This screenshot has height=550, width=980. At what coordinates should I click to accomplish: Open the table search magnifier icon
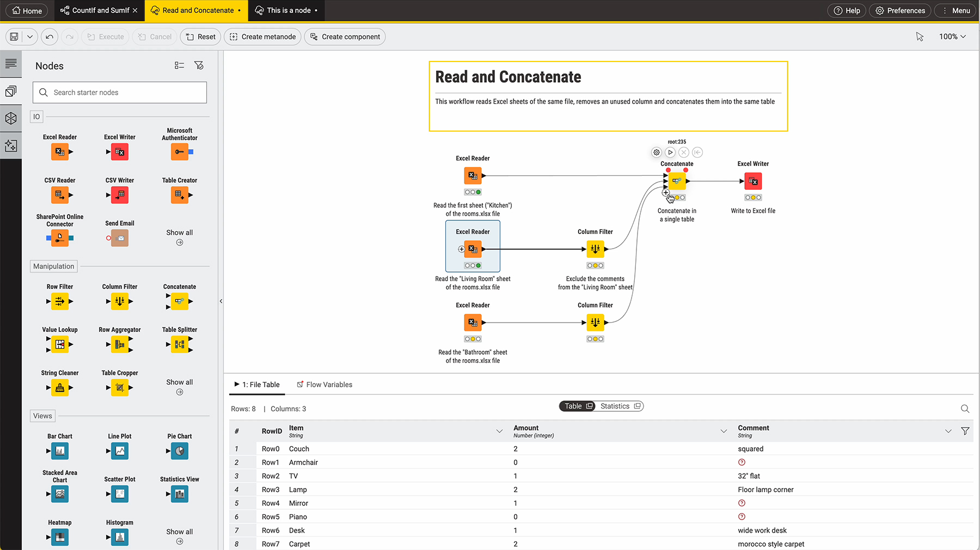(965, 409)
